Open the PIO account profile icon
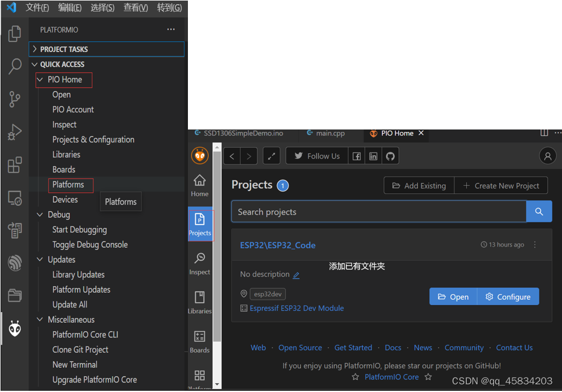This screenshot has height=392, width=562. coord(548,155)
